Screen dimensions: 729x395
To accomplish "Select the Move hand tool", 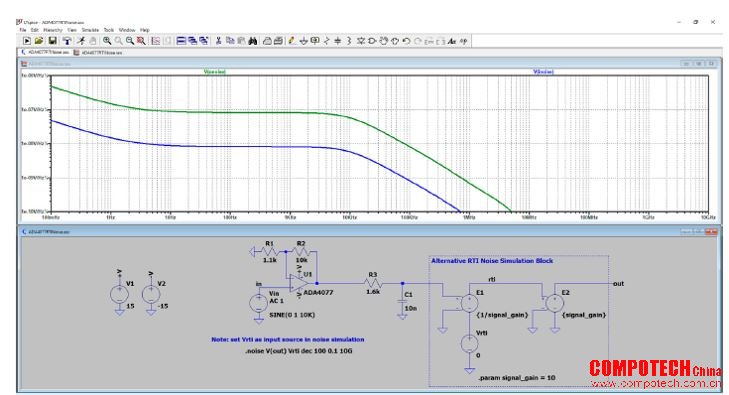I will coord(383,41).
